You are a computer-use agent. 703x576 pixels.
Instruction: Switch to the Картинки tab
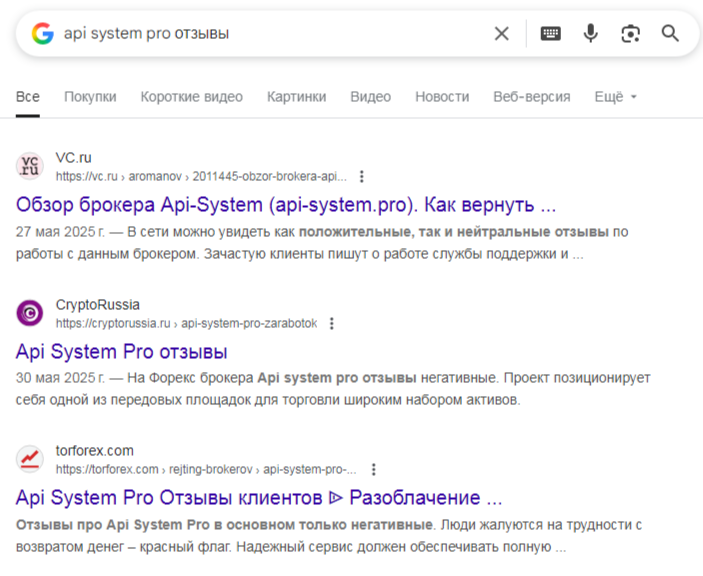pos(296,97)
